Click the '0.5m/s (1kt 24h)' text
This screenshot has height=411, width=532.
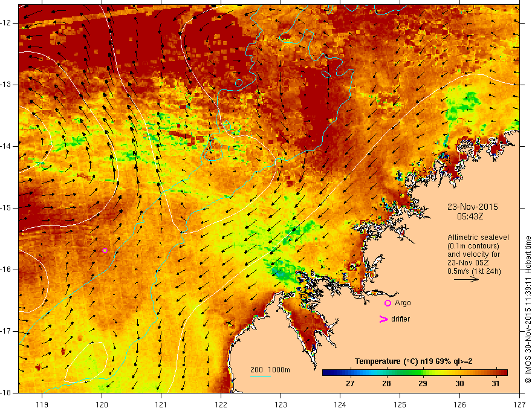coord(474,271)
